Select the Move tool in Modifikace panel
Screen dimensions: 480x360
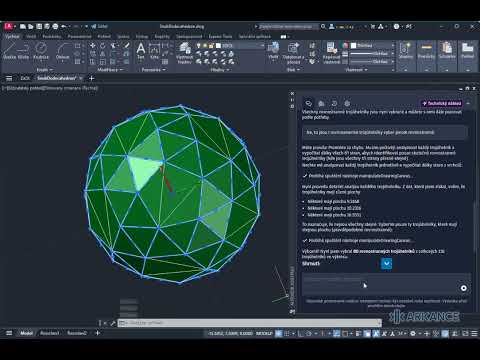pyautogui.click(x=93, y=45)
